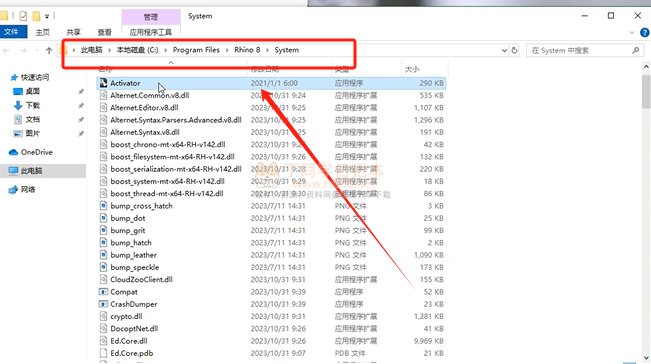This screenshot has width=651, height=364.
Task: Sort files by the 大小 column header
Action: click(412, 69)
